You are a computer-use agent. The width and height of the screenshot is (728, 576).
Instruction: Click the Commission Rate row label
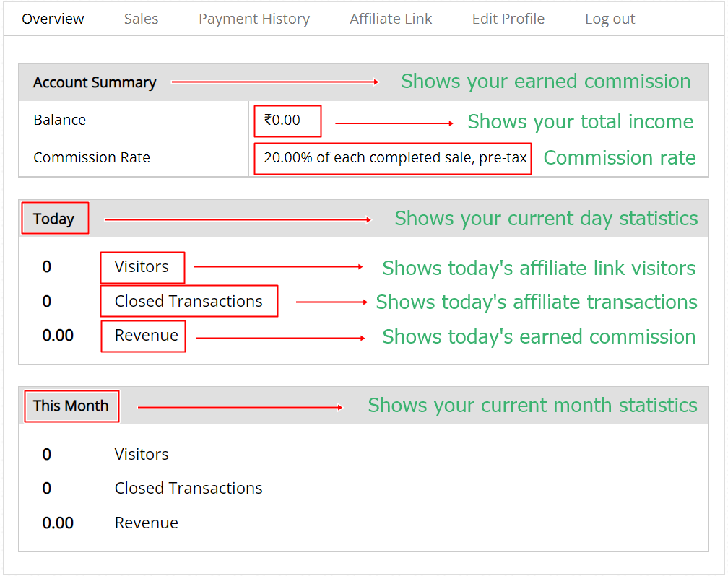tap(92, 157)
